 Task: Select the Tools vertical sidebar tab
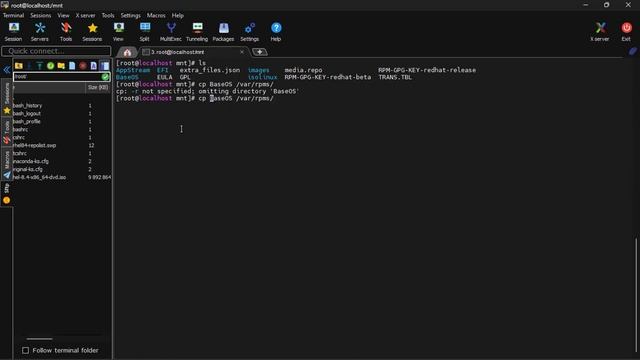tap(7, 132)
